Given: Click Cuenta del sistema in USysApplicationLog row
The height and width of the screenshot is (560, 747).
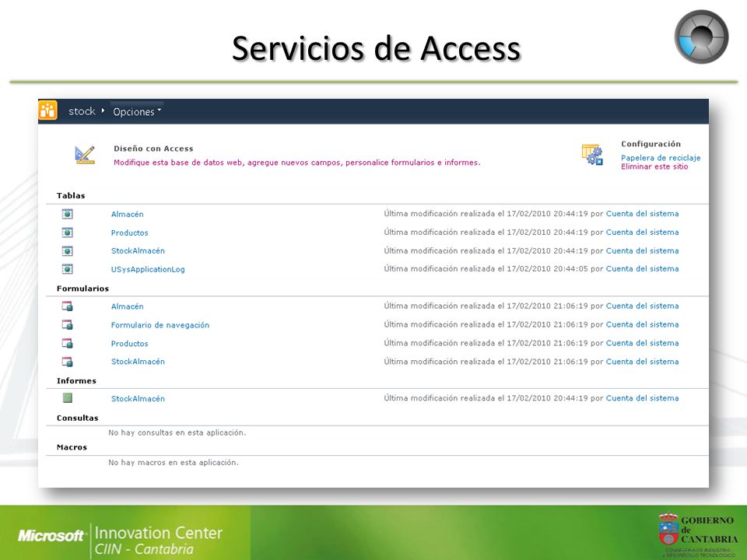Looking at the screenshot, I should 642,268.
